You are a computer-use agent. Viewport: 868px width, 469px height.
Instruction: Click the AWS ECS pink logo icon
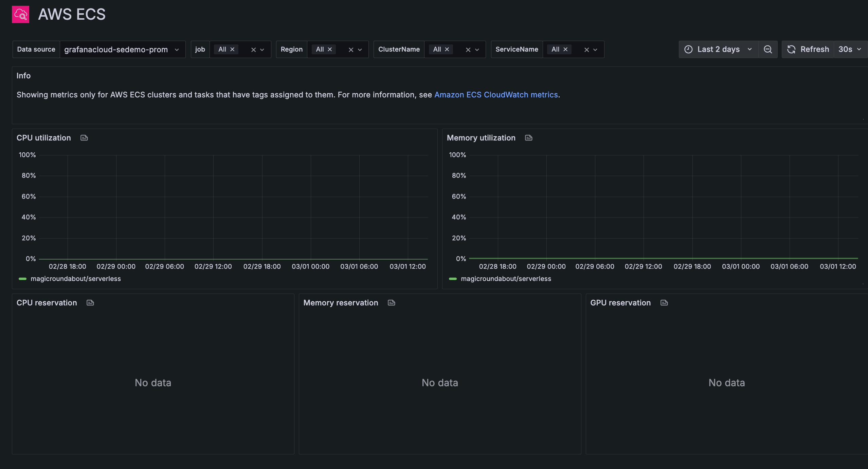[x=20, y=14]
